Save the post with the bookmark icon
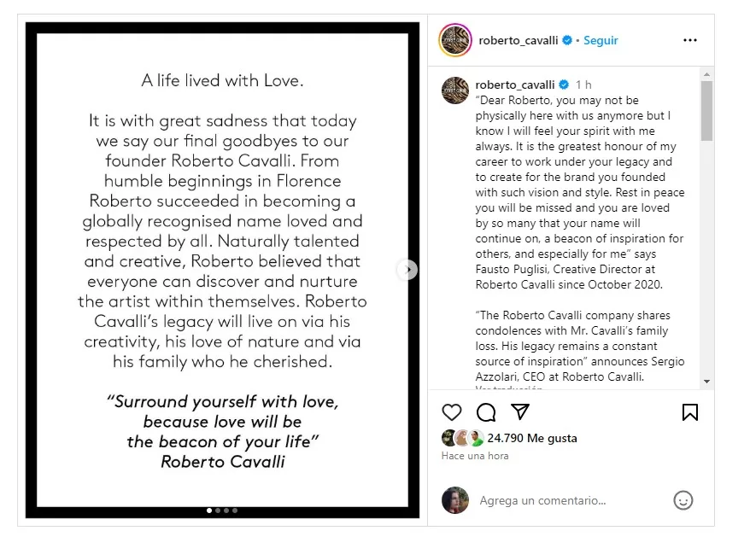The image size is (750, 560). pos(690,412)
